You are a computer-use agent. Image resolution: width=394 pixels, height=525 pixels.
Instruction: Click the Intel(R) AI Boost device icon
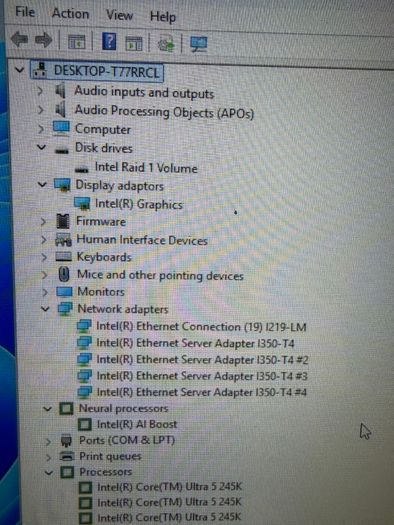point(85,425)
